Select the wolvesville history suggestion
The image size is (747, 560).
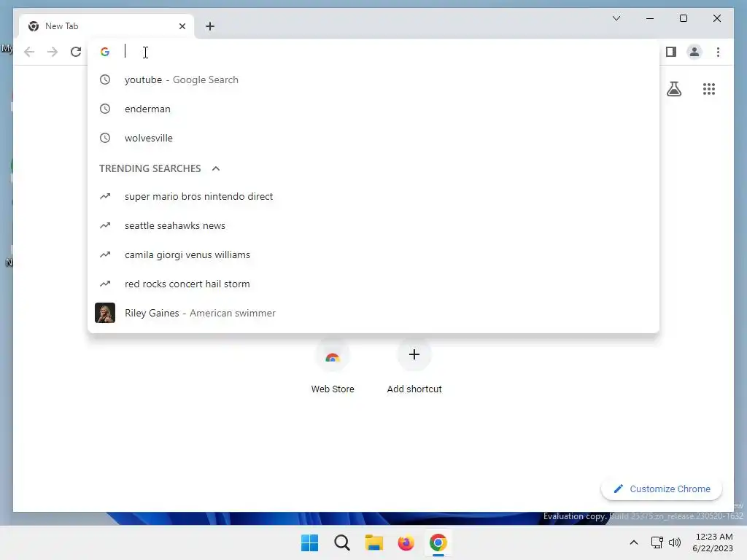click(373, 138)
